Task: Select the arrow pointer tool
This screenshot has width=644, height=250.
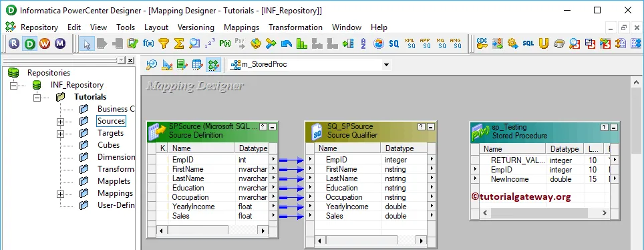Action: (86, 43)
